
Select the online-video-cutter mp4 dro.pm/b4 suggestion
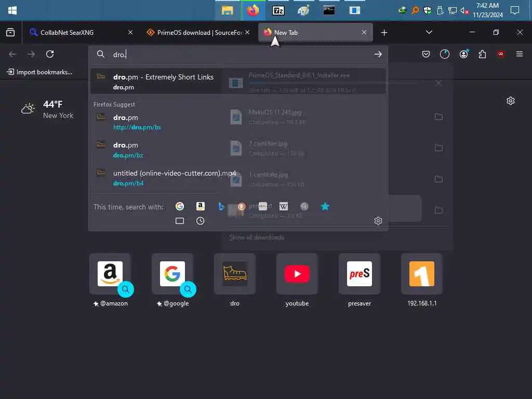coord(238,178)
